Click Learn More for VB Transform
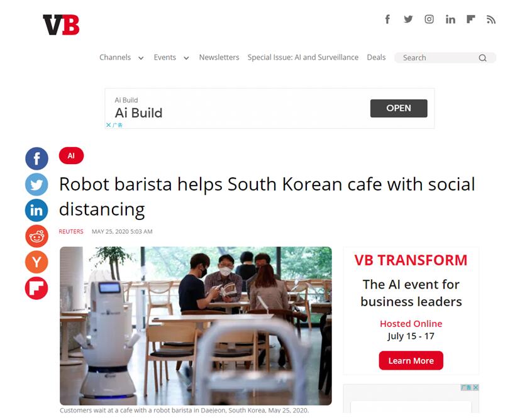Screen dimensions: 510x420 411,360
